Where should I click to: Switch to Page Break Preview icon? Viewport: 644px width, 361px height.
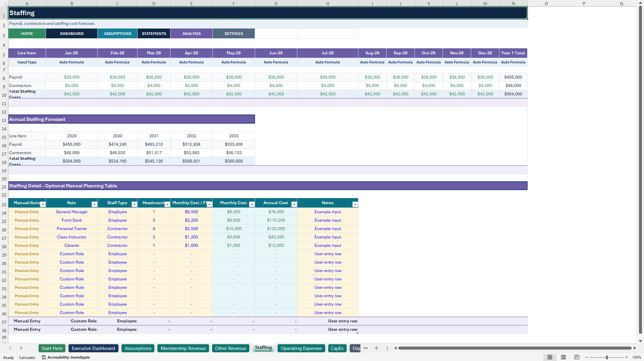point(577,357)
